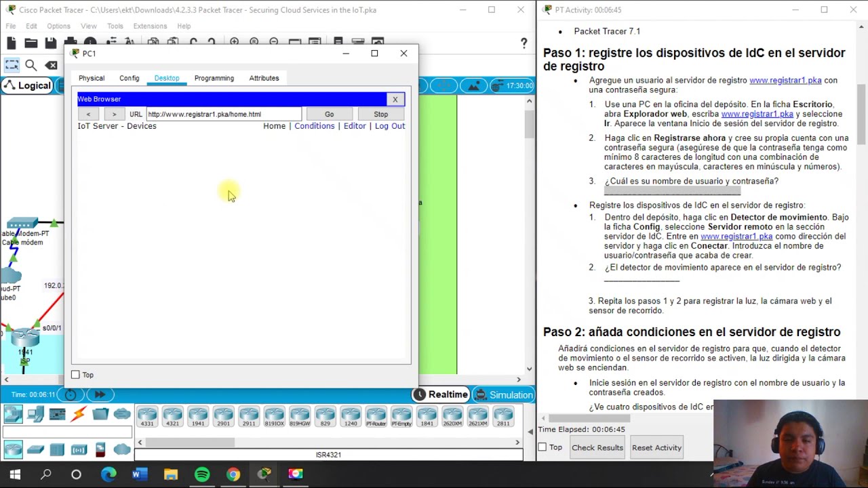868x488 pixels.
Task: Pick the 2911 router device
Action: click(x=249, y=416)
